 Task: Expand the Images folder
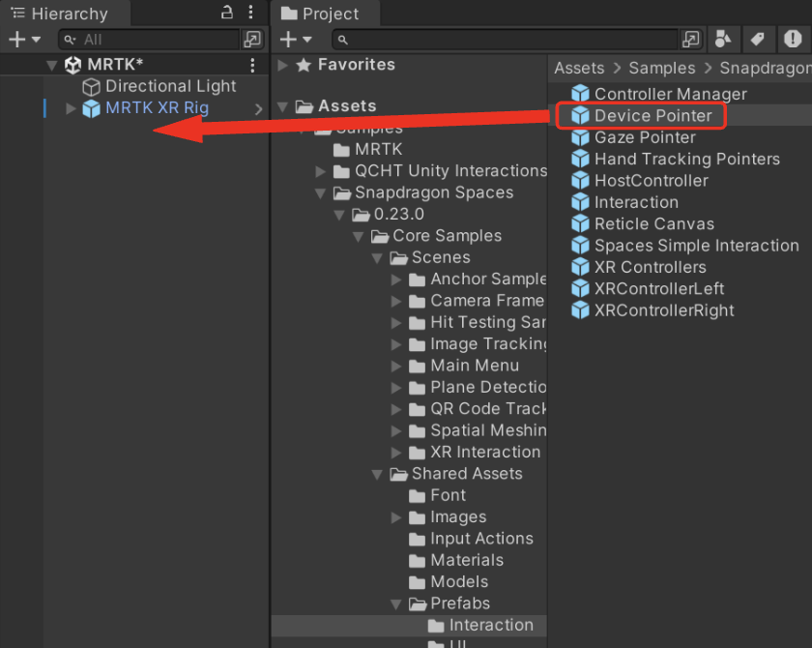(396, 517)
